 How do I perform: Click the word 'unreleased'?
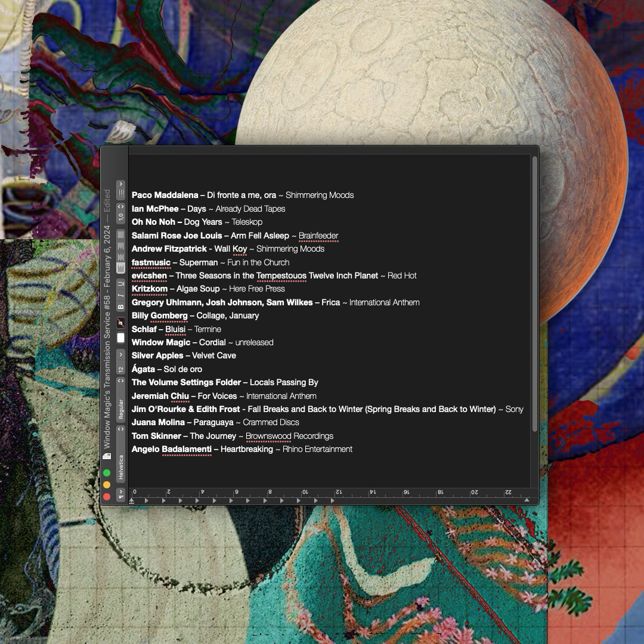pyautogui.click(x=254, y=342)
